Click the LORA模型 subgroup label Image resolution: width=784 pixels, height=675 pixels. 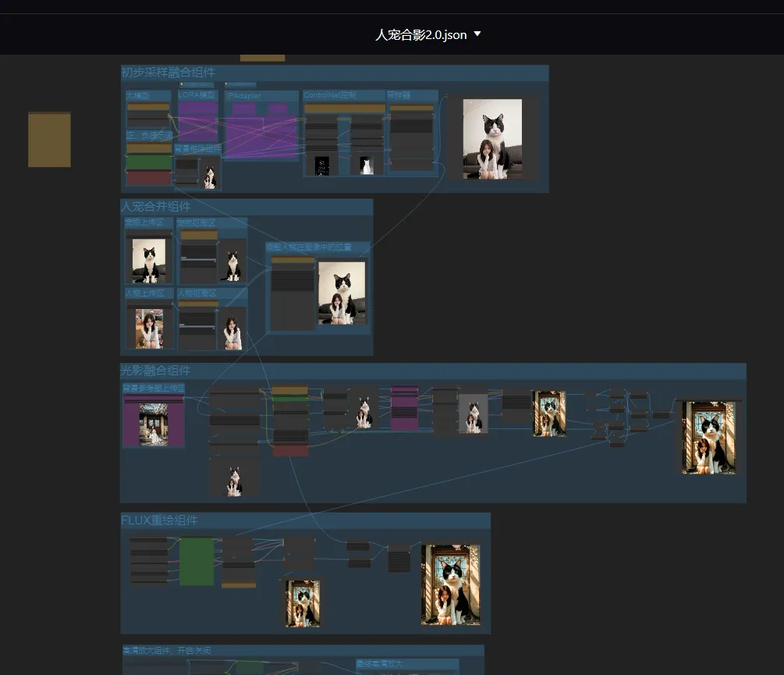point(197,95)
